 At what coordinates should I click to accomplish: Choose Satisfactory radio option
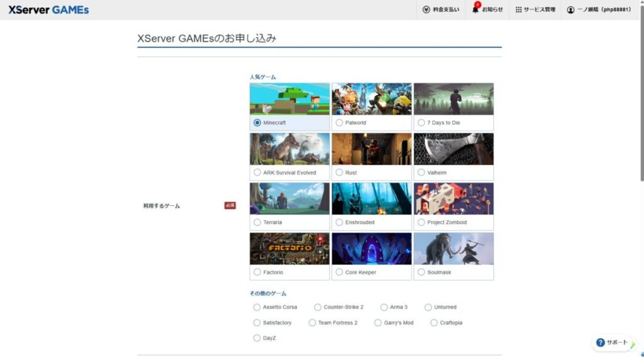(x=257, y=323)
